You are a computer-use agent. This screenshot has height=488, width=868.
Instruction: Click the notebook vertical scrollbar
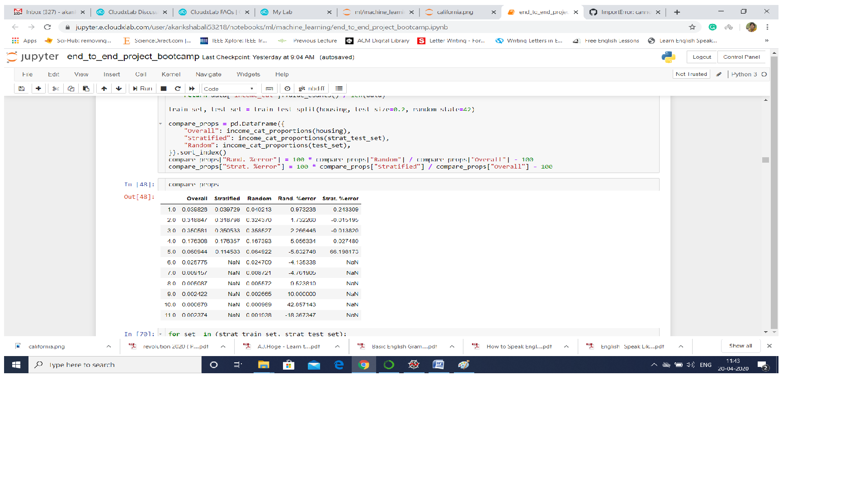[765, 160]
